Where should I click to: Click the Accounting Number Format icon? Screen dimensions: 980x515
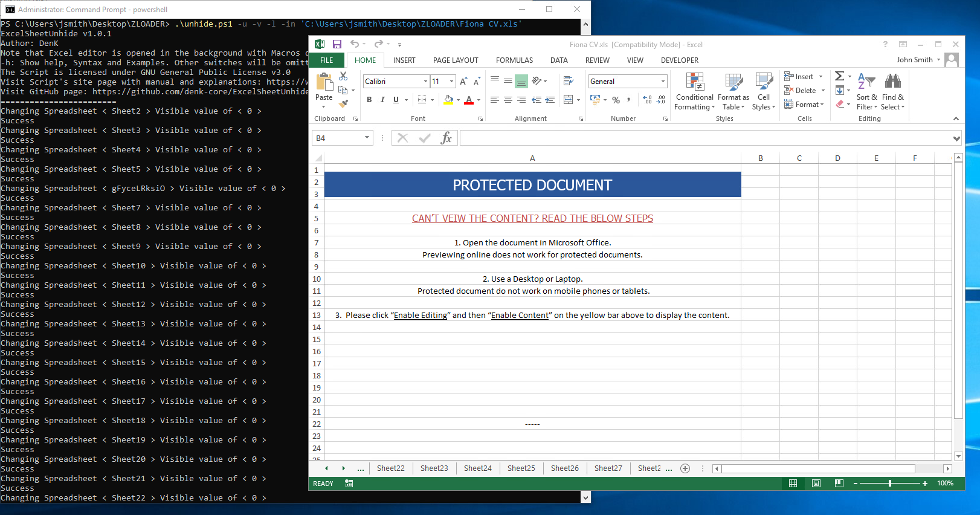[x=595, y=100]
